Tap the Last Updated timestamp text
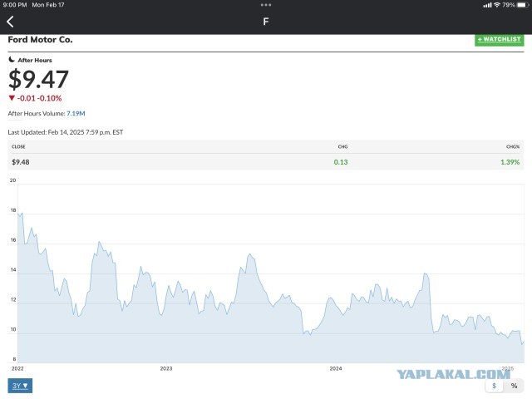 pos(66,132)
